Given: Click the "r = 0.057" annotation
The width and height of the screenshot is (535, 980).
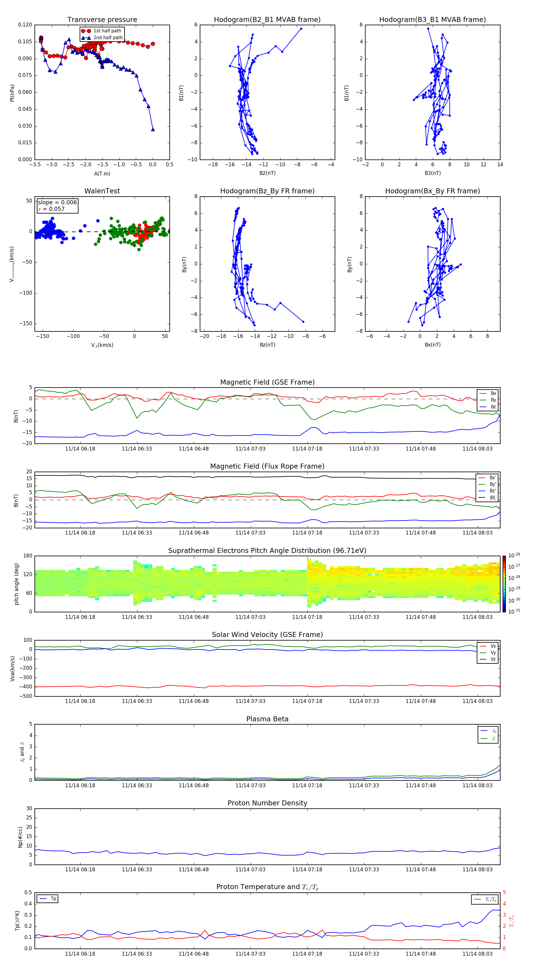Looking at the screenshot, I should coord(51,209).
